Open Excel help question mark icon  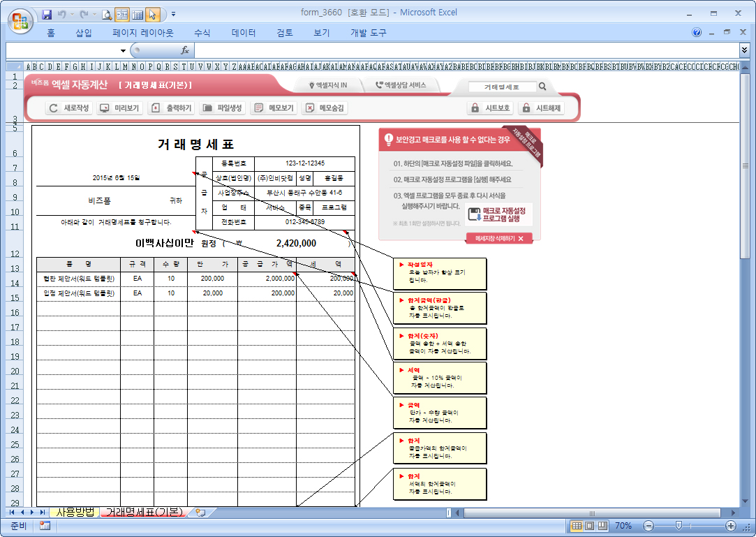tap(697, 33)
